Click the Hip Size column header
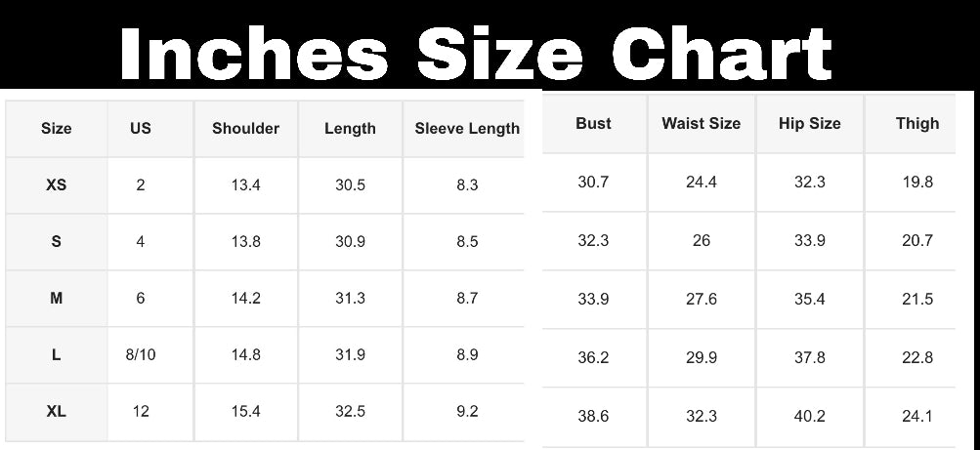This screenshot has width=980, height=450. click(810, 124)
